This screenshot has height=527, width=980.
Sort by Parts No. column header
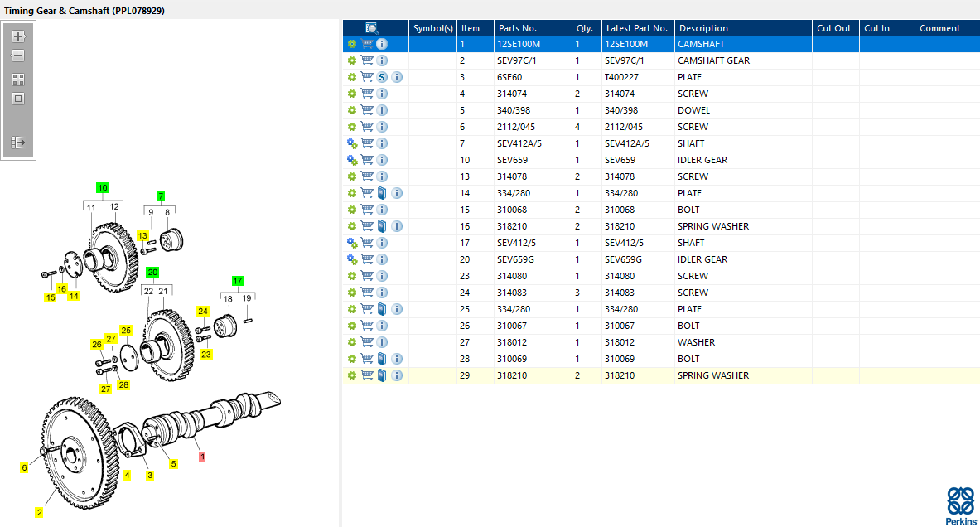(533, 28)
